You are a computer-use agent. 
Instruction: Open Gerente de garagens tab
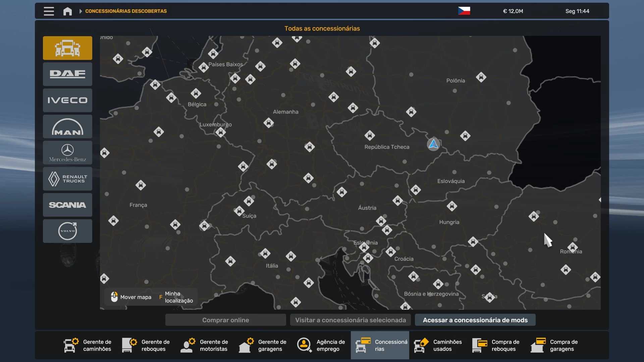(263, 345)
